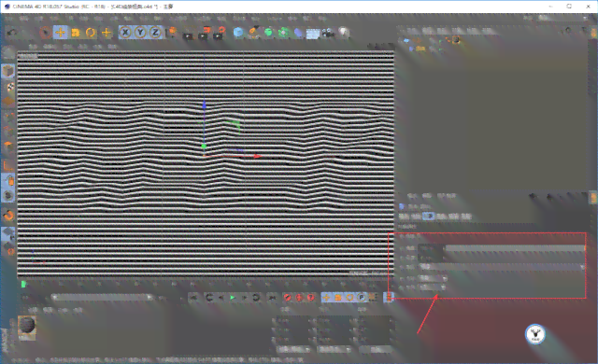Play the animation forward
The image size is (598, 364).
pyautogui.click(x=233, y=298)
